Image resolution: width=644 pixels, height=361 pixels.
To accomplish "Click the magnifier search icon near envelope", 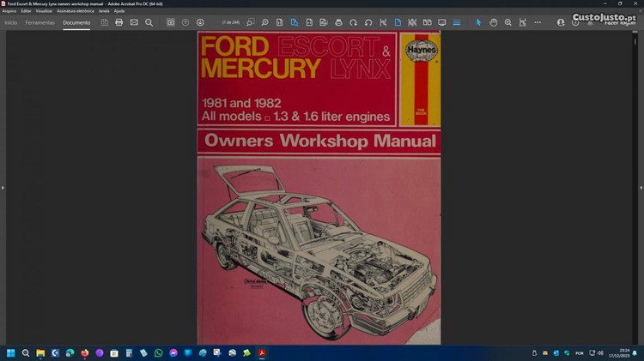I will point(149,22).
